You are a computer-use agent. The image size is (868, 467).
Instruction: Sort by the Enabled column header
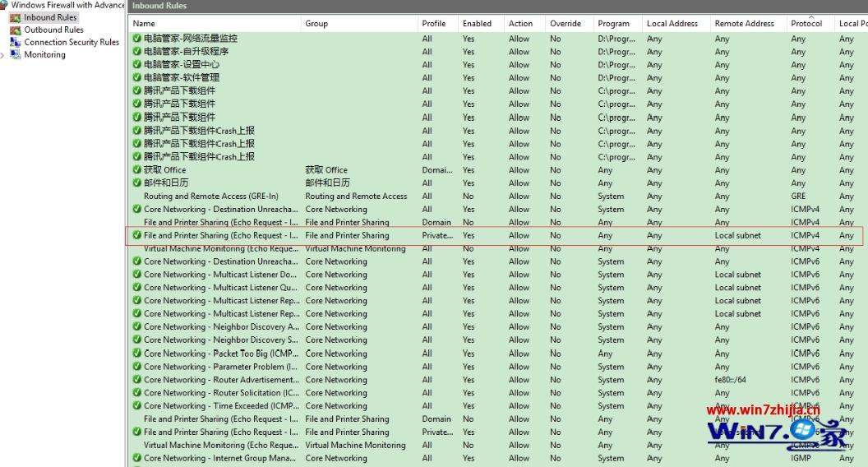click(477, 23)
